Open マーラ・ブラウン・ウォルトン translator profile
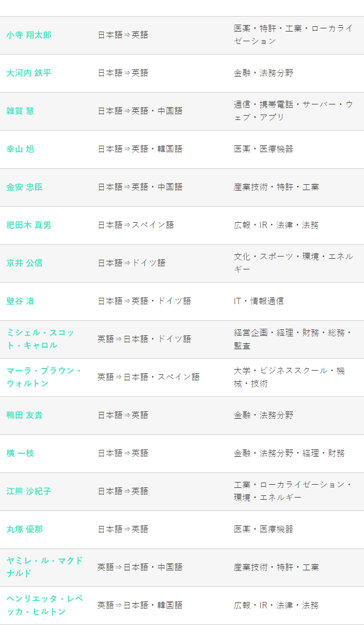The image size is (364, 625). tap(44, 377)
